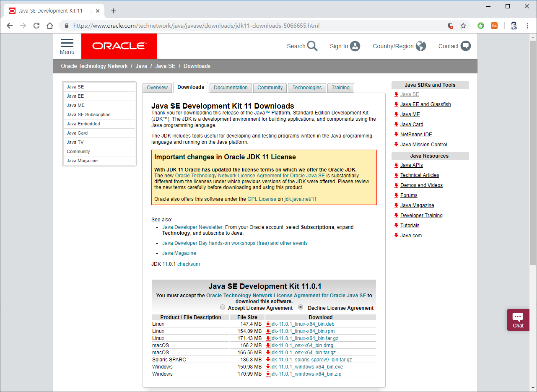Viewport: 537px width, 392px height.
Task: Switch to the Overview tab
Action: [x=157, y=88]
